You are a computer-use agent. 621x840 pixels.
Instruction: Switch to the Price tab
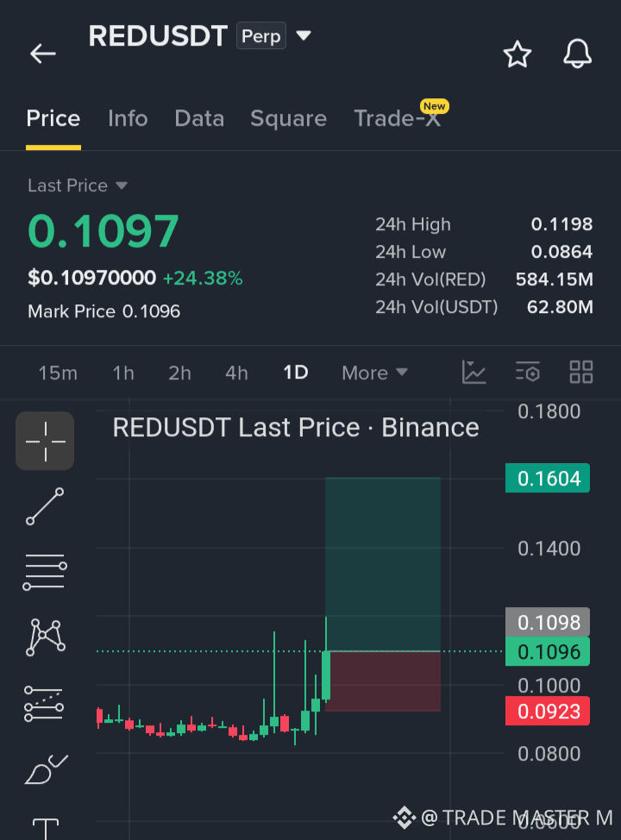(53, 118)
